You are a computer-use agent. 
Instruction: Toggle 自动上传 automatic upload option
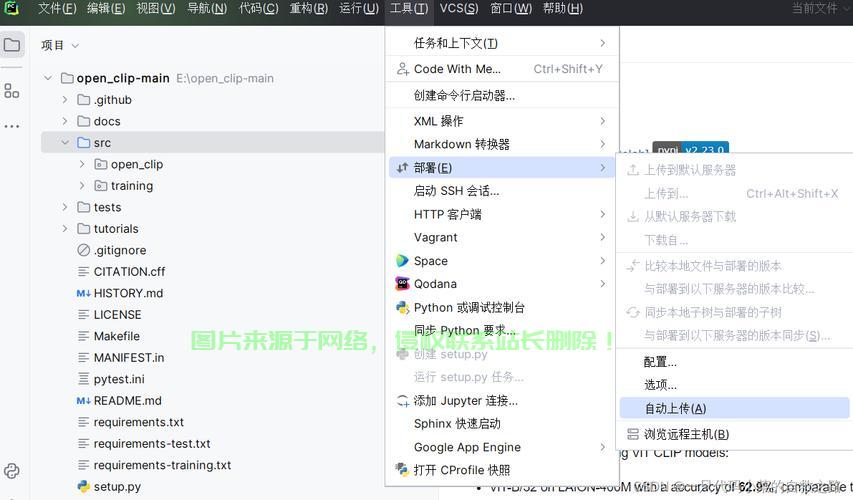click(x=734, y=409)
